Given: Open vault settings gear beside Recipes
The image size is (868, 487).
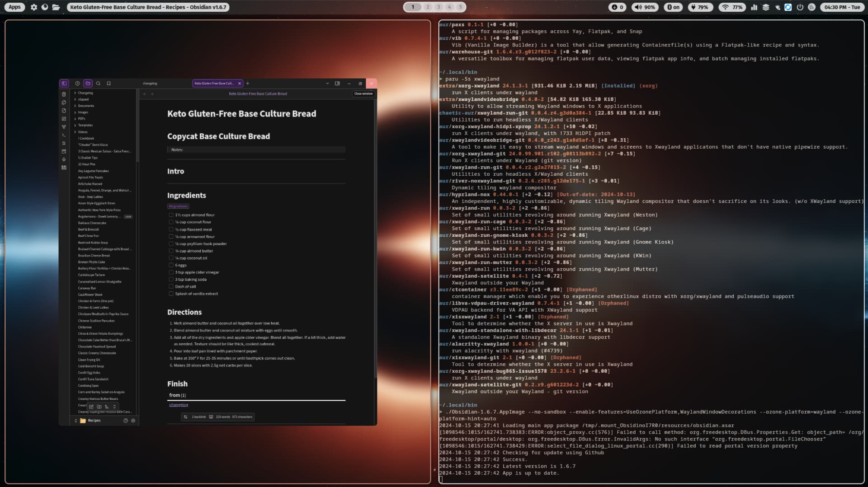Looking at the screenshot, I should [133, 421].
